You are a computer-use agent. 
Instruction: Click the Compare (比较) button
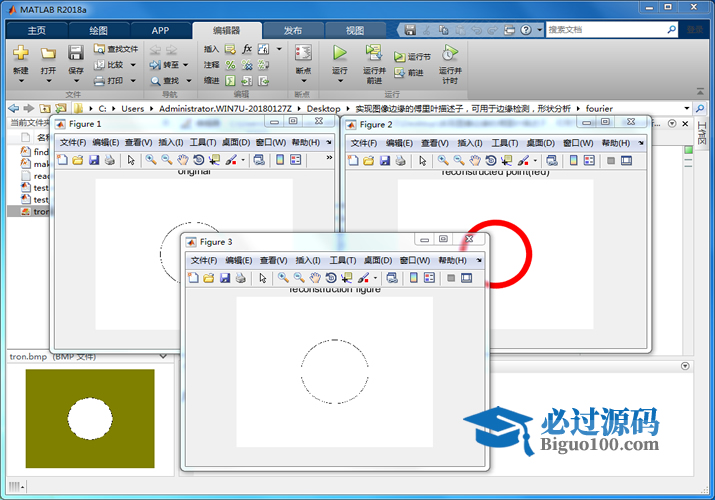click(x=109, y=65)
